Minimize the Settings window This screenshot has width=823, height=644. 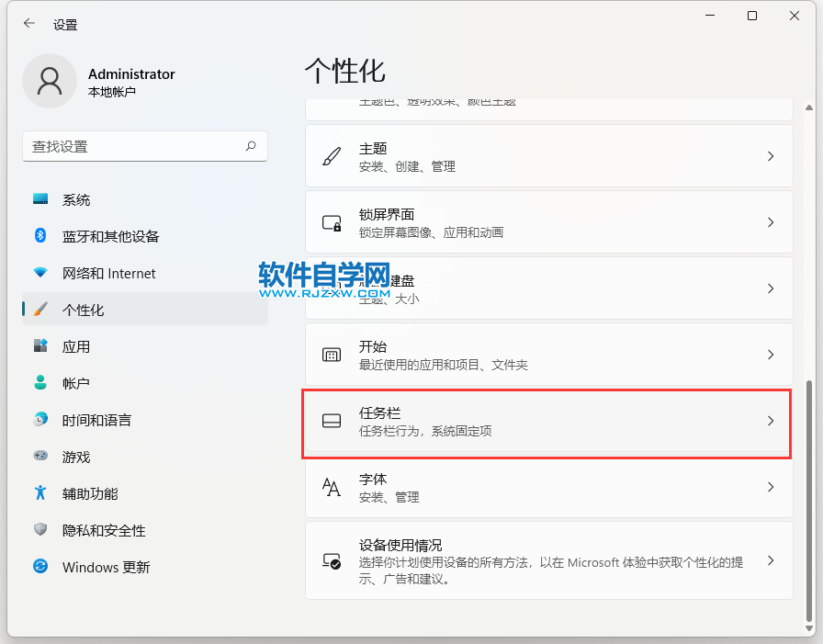pos(710,16)
